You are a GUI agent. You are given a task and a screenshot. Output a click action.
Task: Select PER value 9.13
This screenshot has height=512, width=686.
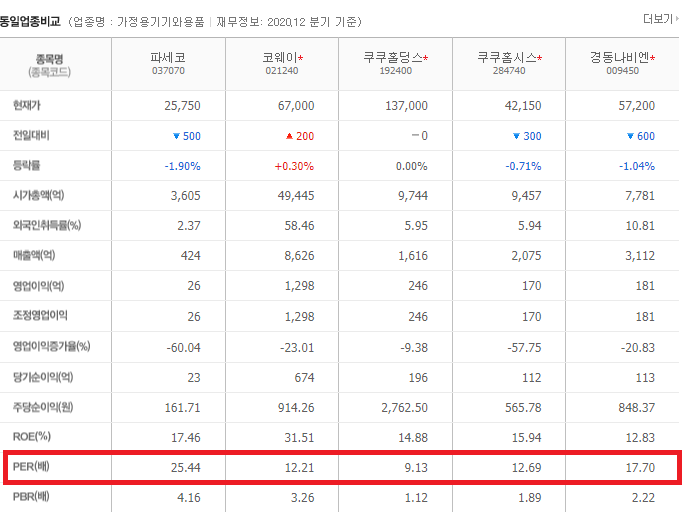click(416, 468)
